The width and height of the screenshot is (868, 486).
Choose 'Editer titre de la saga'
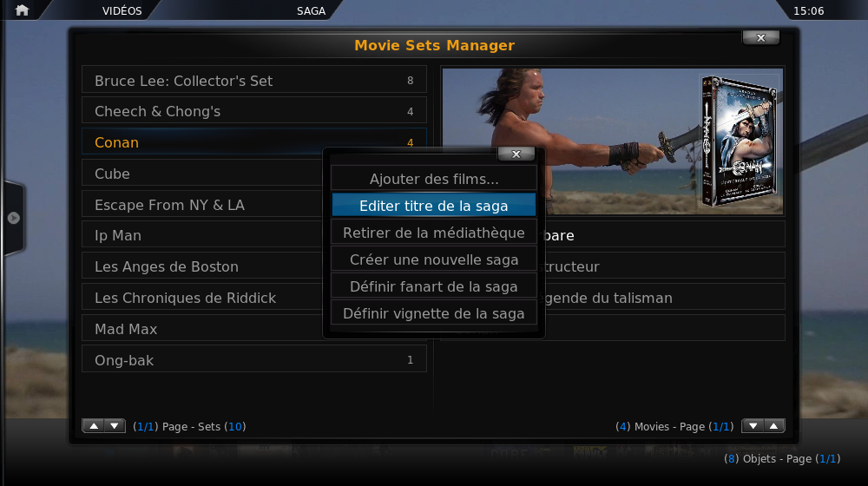coord(434,206)
